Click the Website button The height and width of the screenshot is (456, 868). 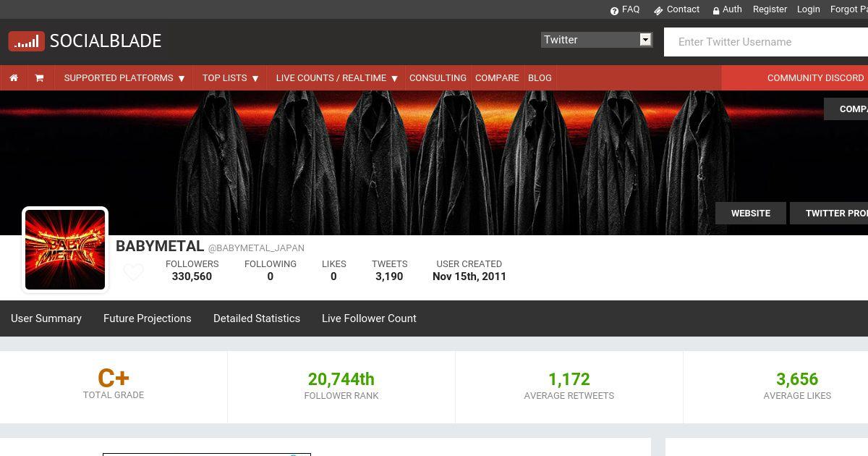coord(751,213)
